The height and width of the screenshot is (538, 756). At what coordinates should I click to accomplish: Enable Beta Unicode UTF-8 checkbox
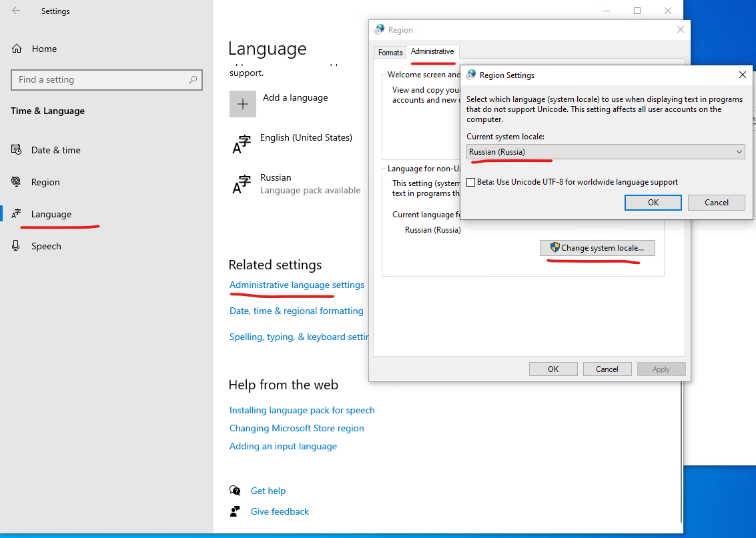(471, 182)
